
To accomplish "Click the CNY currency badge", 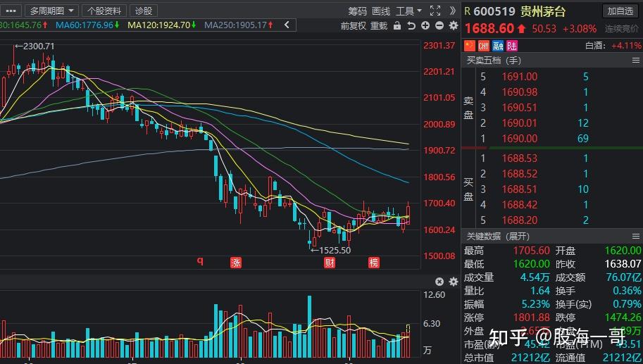I will click(484, 46).
